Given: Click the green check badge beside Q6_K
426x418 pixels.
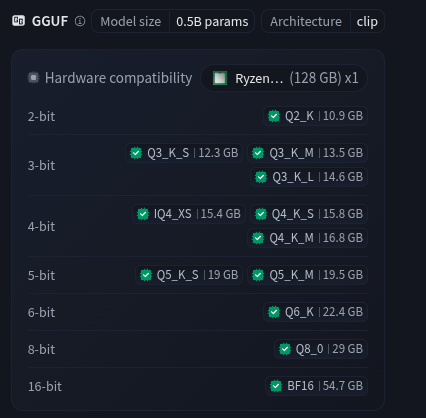Looking at the screenshot, I should pyautogui.click(x=274, y=312).
